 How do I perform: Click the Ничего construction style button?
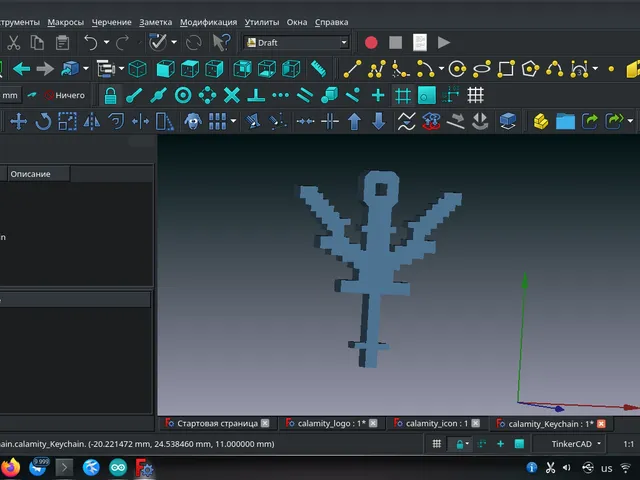65,96
